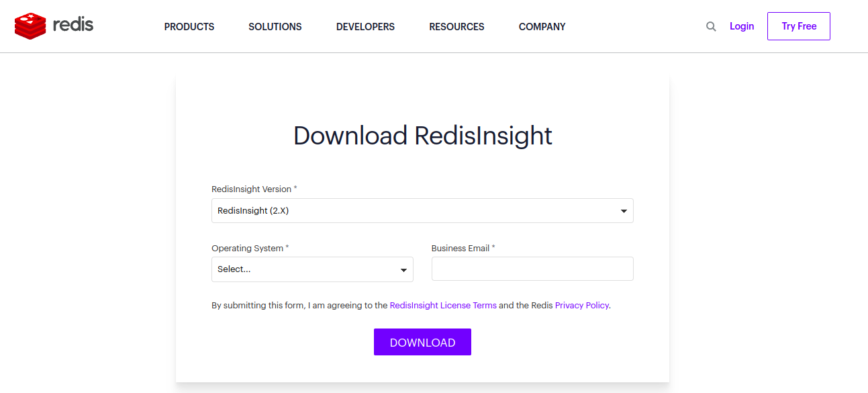Click the dropdown arrow on Operating System
Viewport: 868px width, 393px height.
click(403, 269)
